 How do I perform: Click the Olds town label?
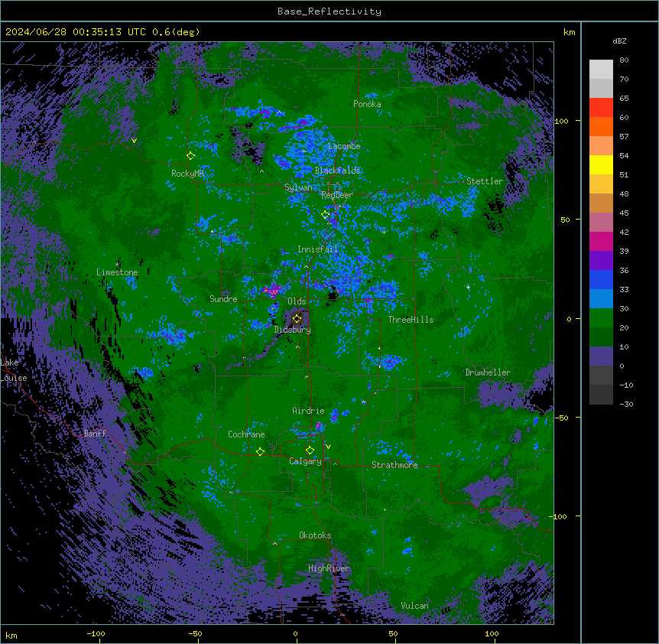point(297,301)
